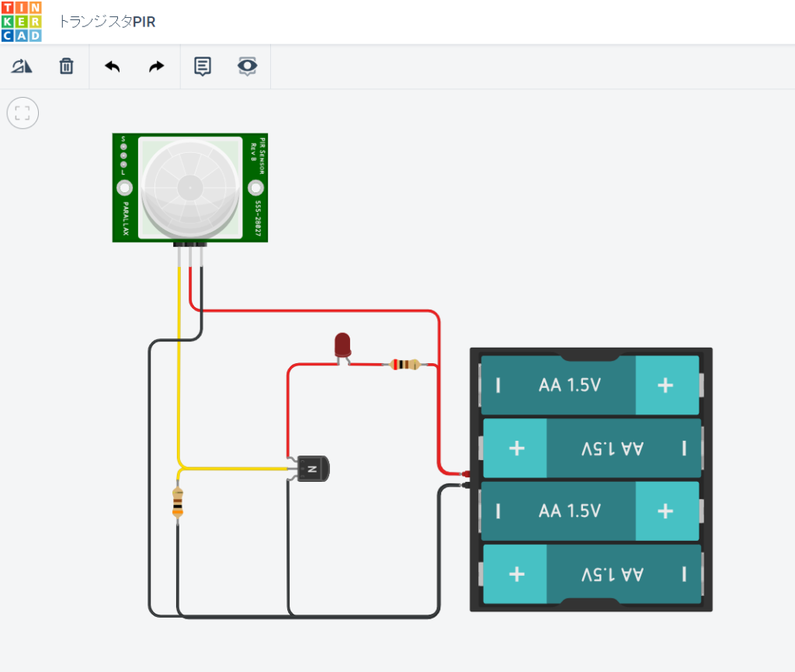Rename the project title トランジスタPIR
795x672 pixels.
107,22
